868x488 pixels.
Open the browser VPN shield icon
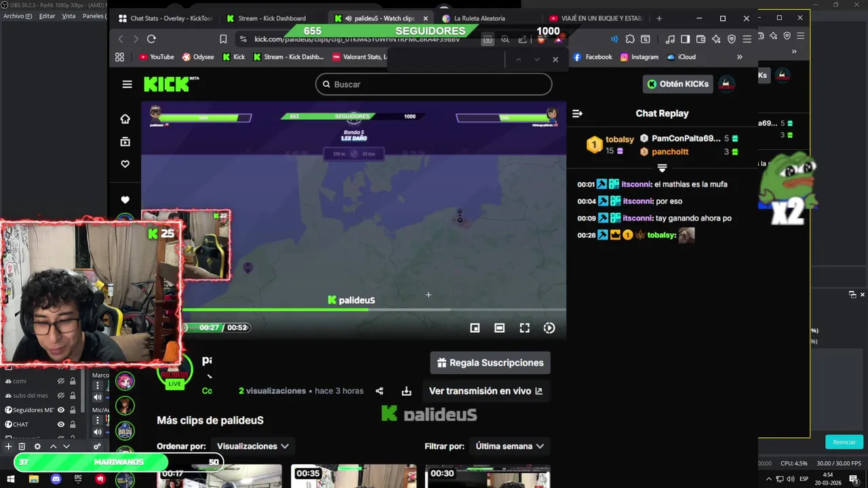pyautogui.click(x=731, y=39)
